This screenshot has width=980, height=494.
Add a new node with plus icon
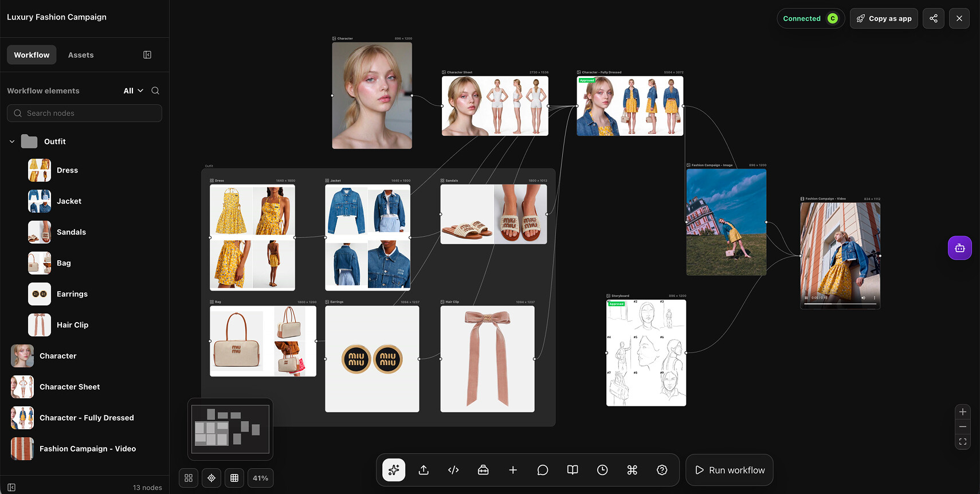513,470
